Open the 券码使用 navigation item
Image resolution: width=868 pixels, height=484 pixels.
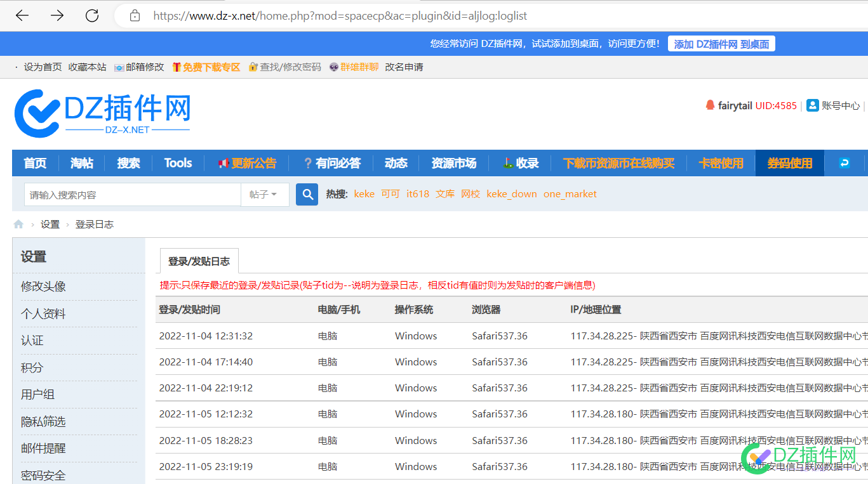tap(790, 163)
